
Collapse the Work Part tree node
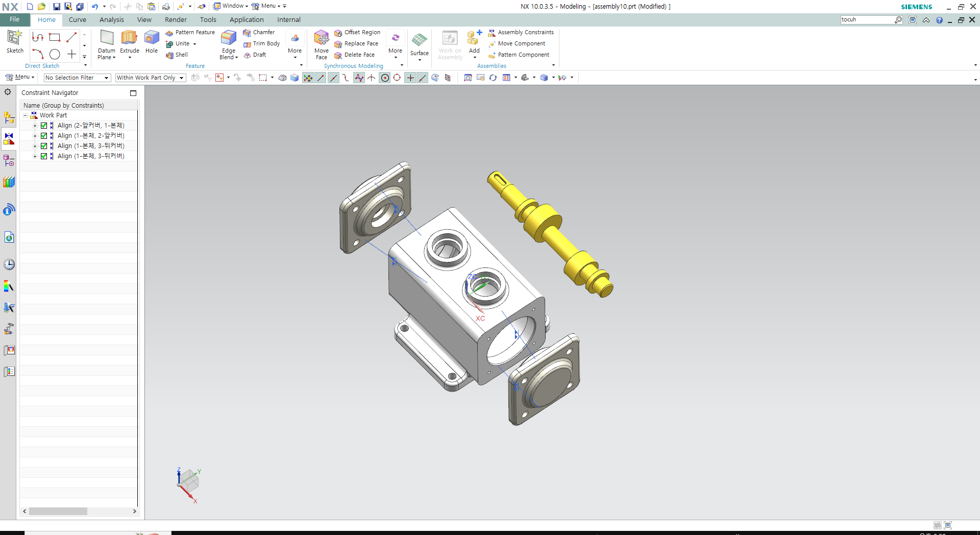pos(25,115)
